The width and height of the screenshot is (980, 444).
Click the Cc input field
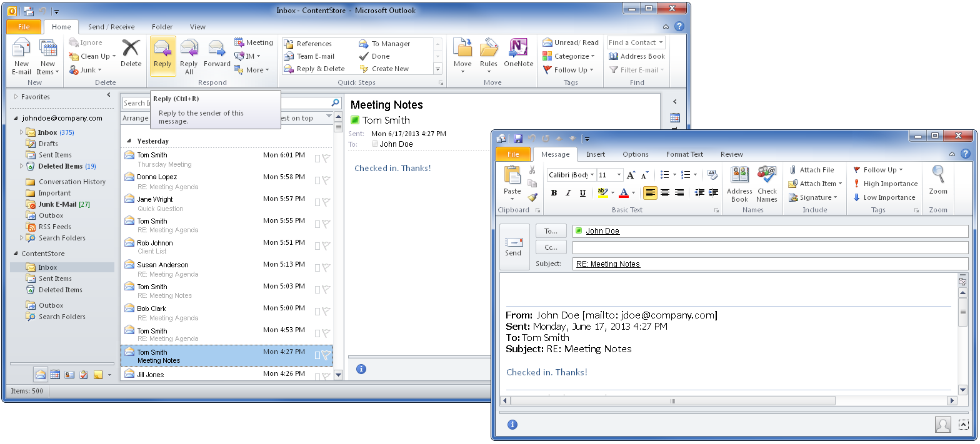pos(769,248)
